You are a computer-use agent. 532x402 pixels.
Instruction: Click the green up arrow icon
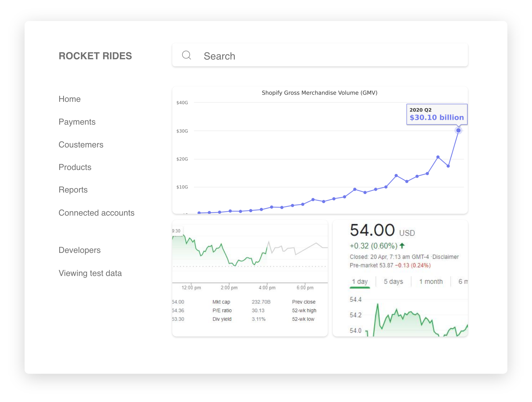tap(402, 246)
